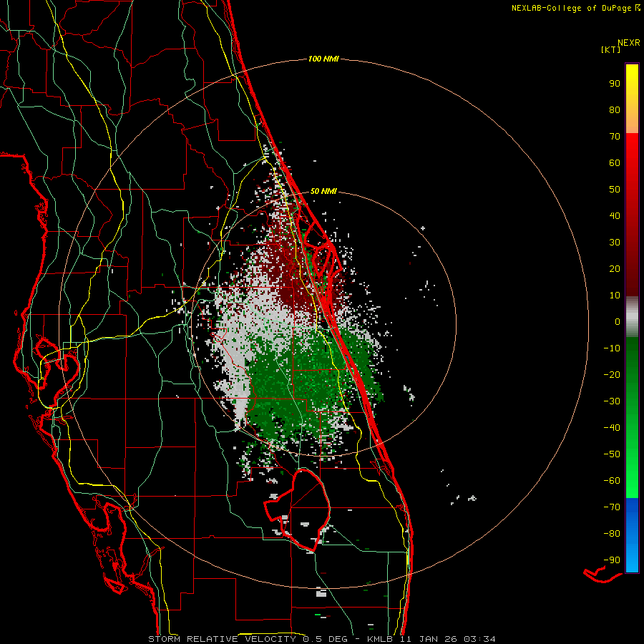Click the 30 value on the velocity scale

(615, 243)
